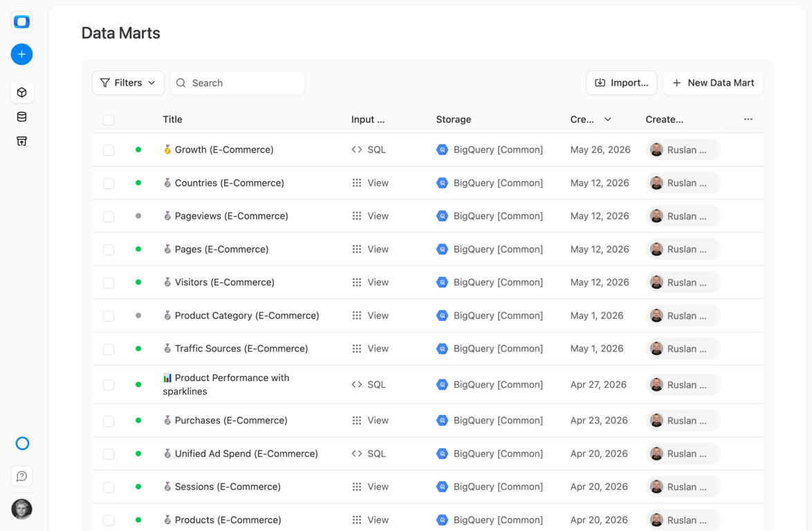Select the Purchases (E-Commerce) row checkbox
812x531 pixels.
tap(108, 421)
